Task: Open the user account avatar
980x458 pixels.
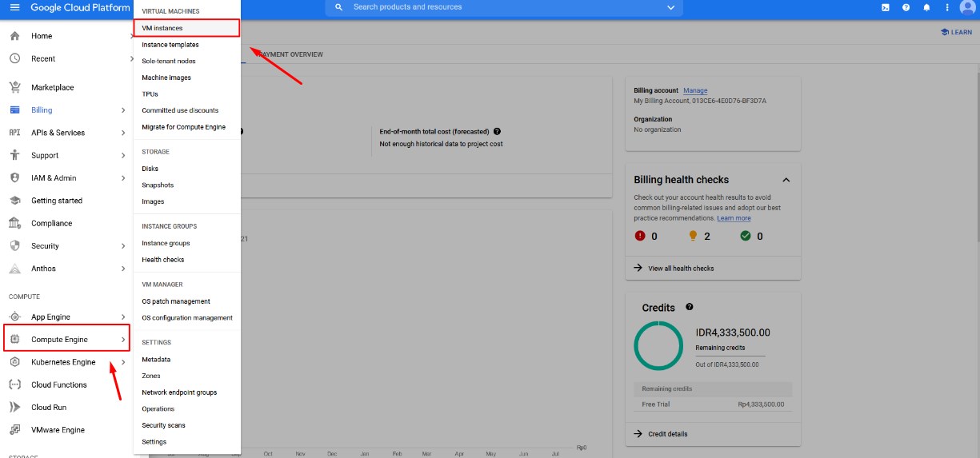Action: coord(967,7)
